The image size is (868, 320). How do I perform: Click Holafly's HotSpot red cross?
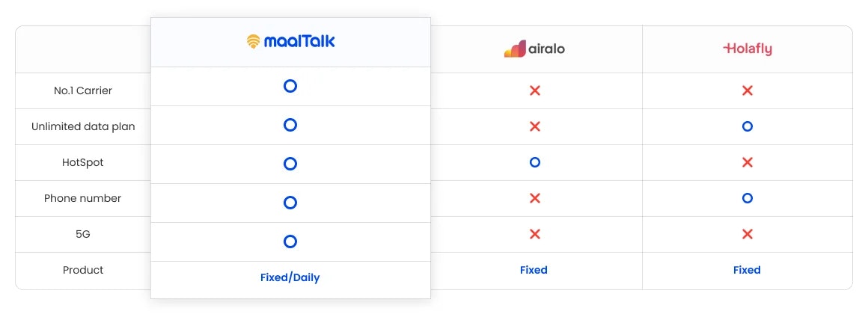(x=747, y=162)
